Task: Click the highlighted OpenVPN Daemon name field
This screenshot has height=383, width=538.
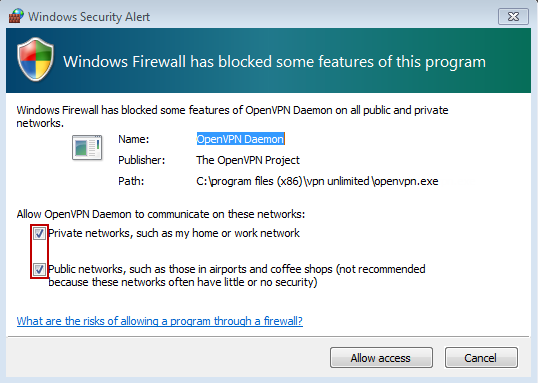Action: coord(240,139)
